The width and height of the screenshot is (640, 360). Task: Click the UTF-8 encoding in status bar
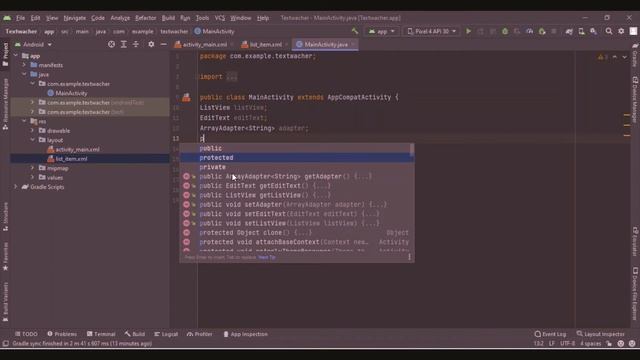(567, 344)
